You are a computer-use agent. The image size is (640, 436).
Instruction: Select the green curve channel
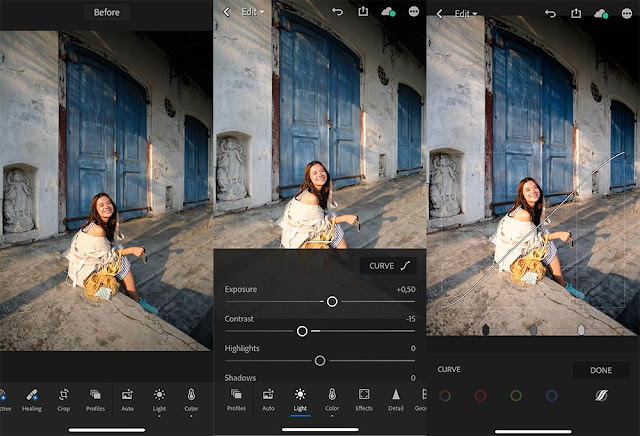(516, 395)
